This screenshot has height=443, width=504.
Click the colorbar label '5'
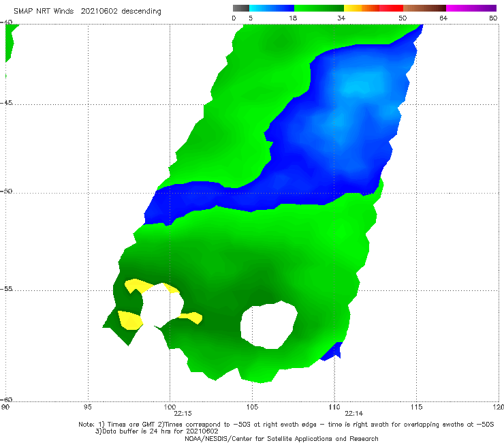(x=251, y=18)
